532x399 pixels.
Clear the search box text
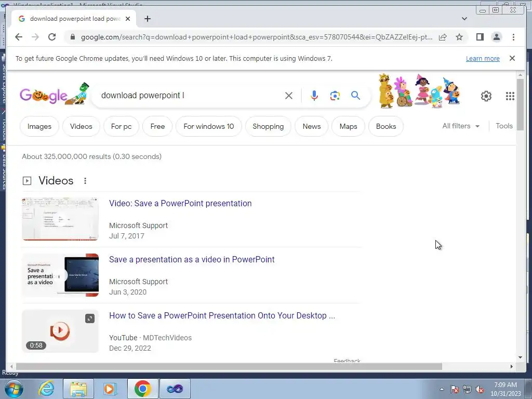click(x=289, y=96)
